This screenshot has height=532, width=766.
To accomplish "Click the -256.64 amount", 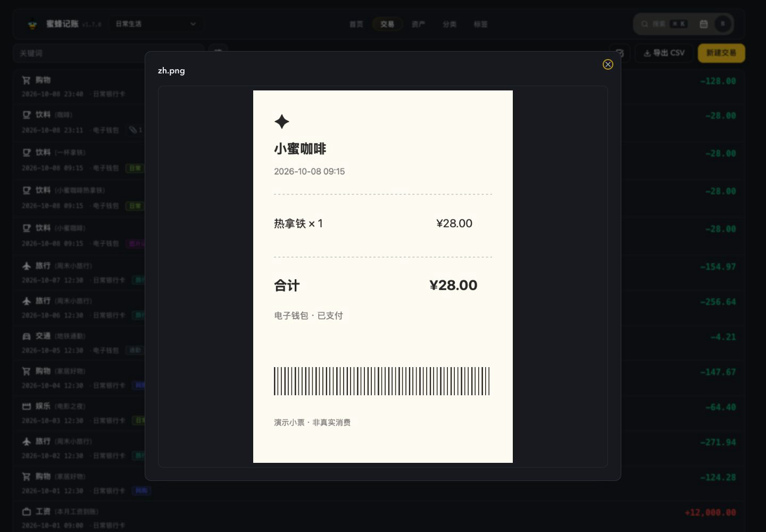I will [x=718, y=302].
